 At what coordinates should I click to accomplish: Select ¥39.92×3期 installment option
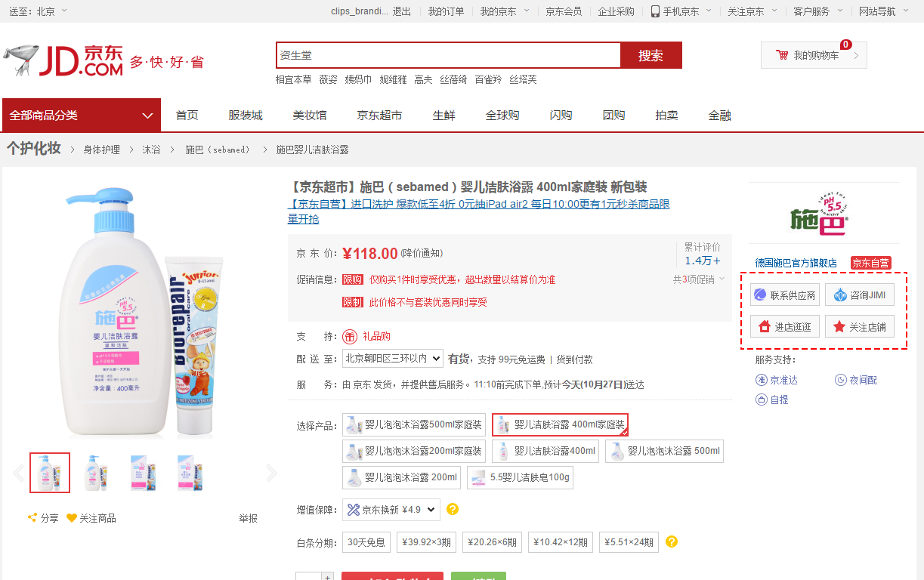pos(425,542)
